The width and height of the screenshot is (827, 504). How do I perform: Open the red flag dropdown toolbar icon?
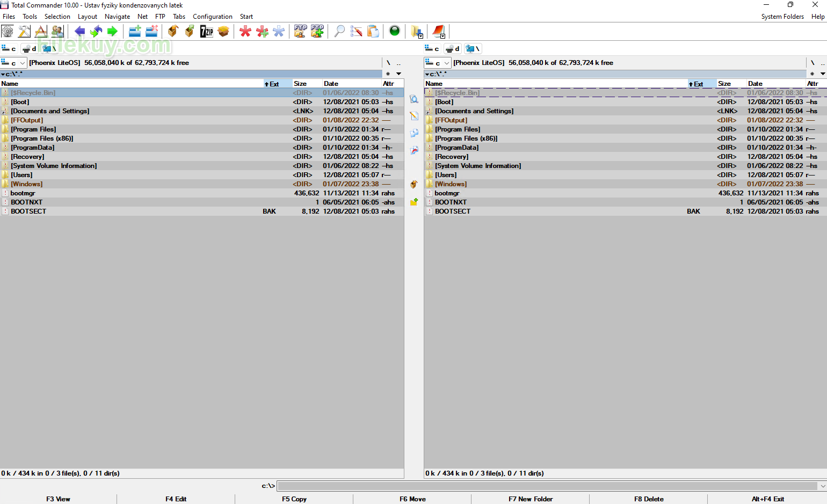[x=439, y=32]
